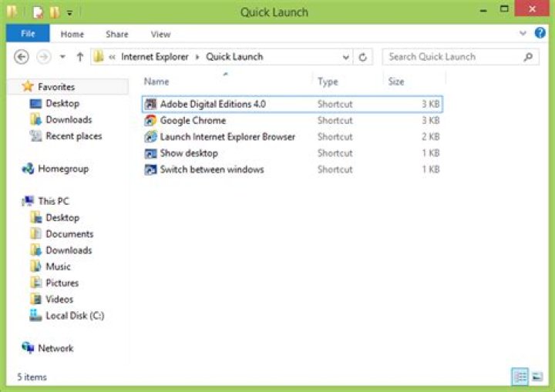Click the Favorites star icon
Viewport: 555px width, 392px height.
point(28,86)
